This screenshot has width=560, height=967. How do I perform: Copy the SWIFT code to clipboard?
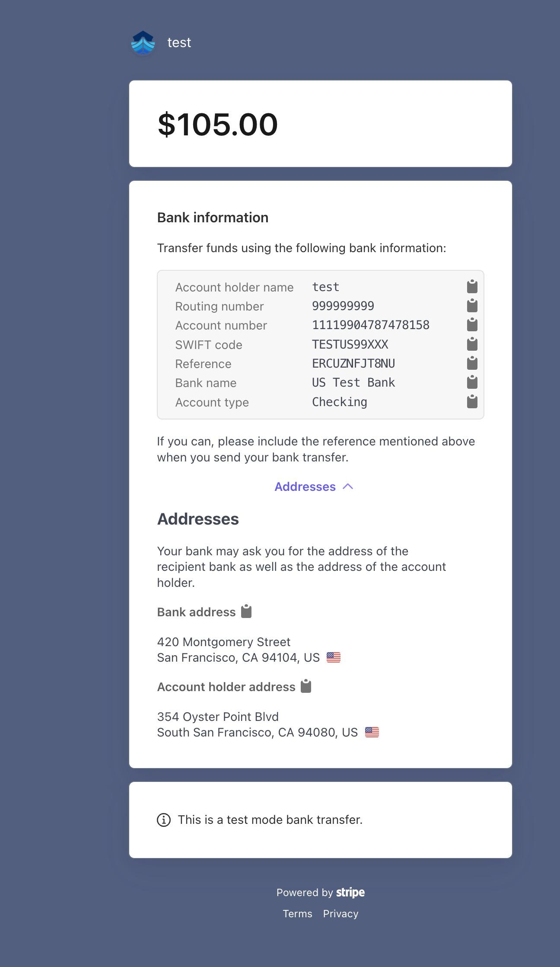point(472,344)
